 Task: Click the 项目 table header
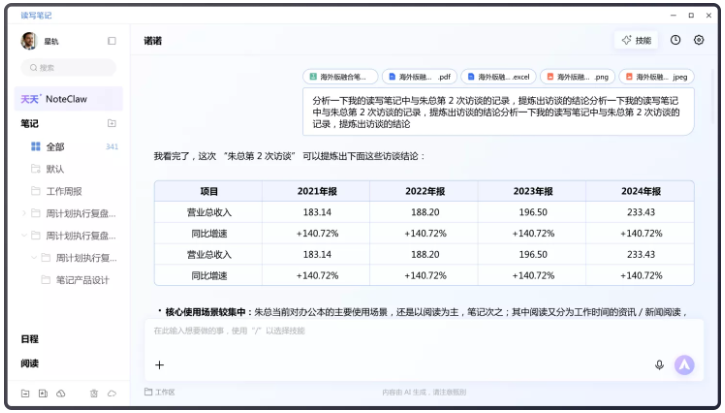(x=209, y=191)
